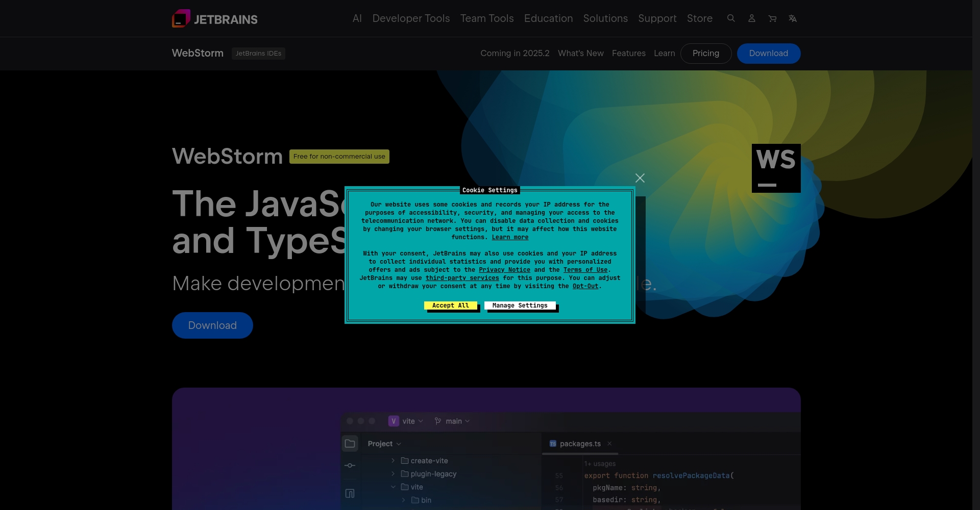The width and height of the screenshot is (980, 510).
Task: Close the packages.ts editor tab
Action: [x=609, y=444]
